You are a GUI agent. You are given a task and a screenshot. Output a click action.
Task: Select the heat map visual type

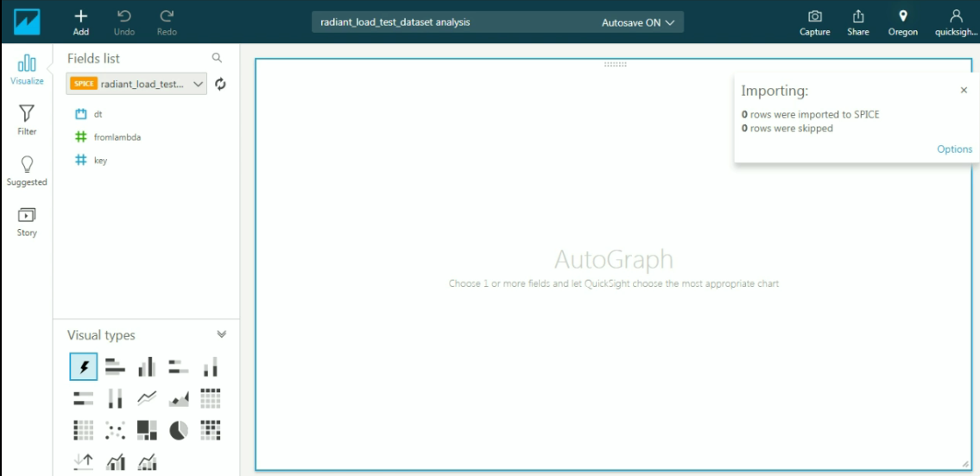[x=211, y=429]
